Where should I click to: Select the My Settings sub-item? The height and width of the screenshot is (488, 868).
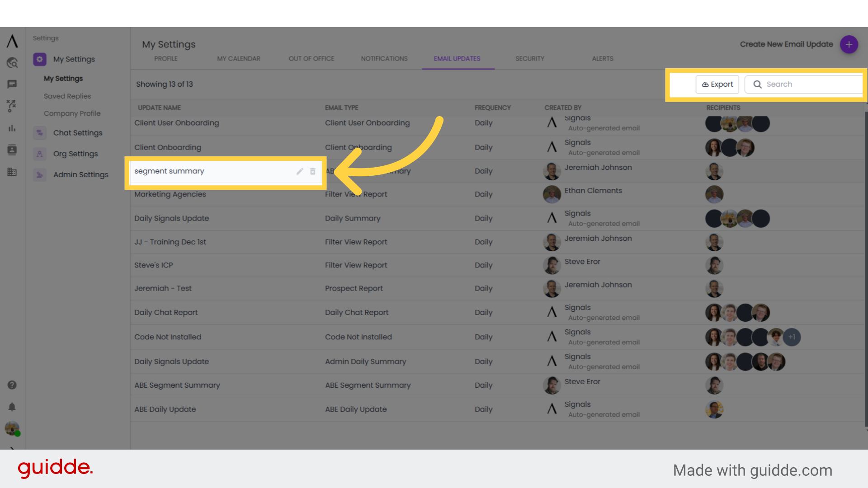(63, 79)
